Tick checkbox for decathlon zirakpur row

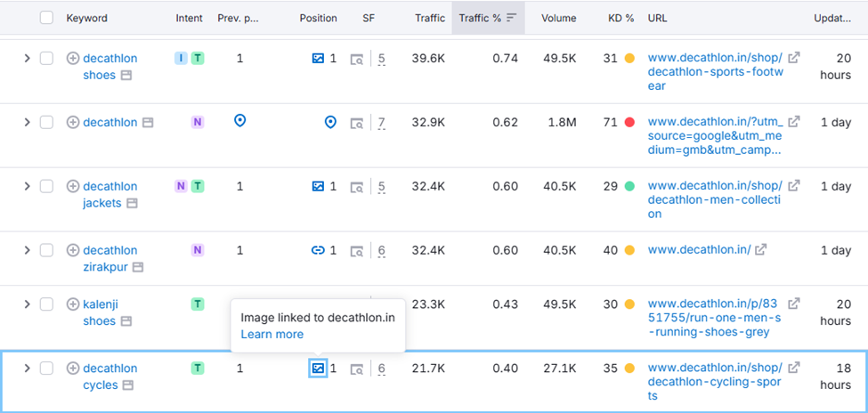pos(46,250)
